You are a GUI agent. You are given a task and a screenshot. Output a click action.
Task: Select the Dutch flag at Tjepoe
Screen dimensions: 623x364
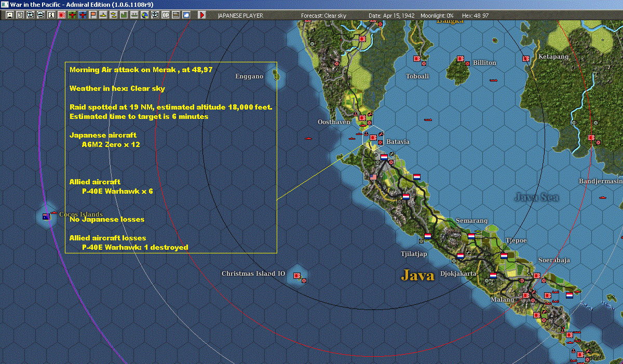tap(504, 255)
